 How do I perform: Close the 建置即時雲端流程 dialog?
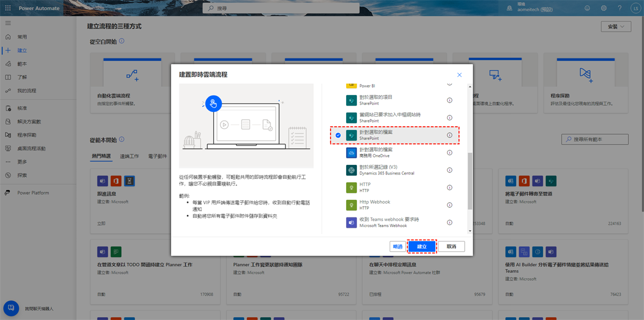click(459, 75)
